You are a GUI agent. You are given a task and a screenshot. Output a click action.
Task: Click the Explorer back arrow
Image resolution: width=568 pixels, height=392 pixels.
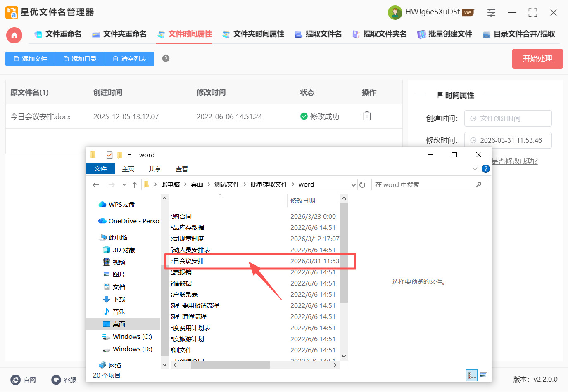coord(96,185)
